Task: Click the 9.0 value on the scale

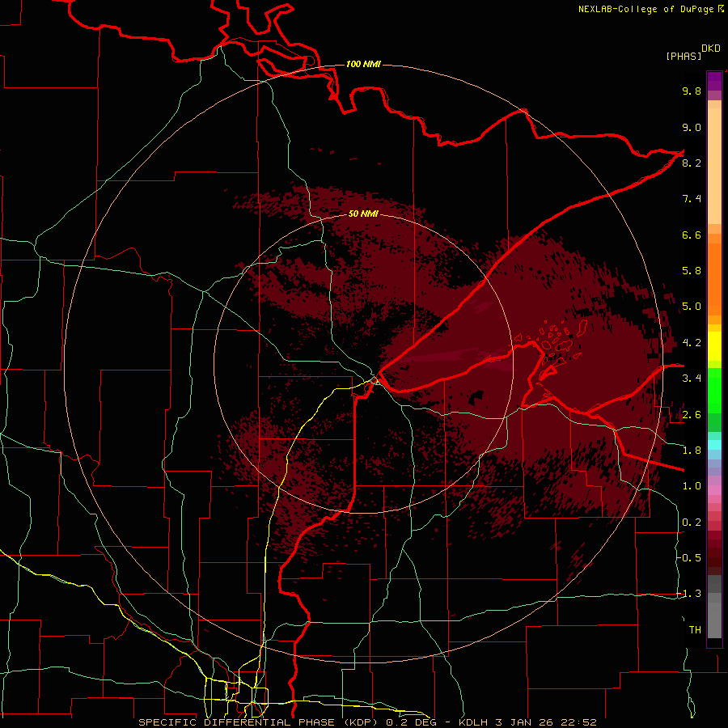Action: pos(692,128)
